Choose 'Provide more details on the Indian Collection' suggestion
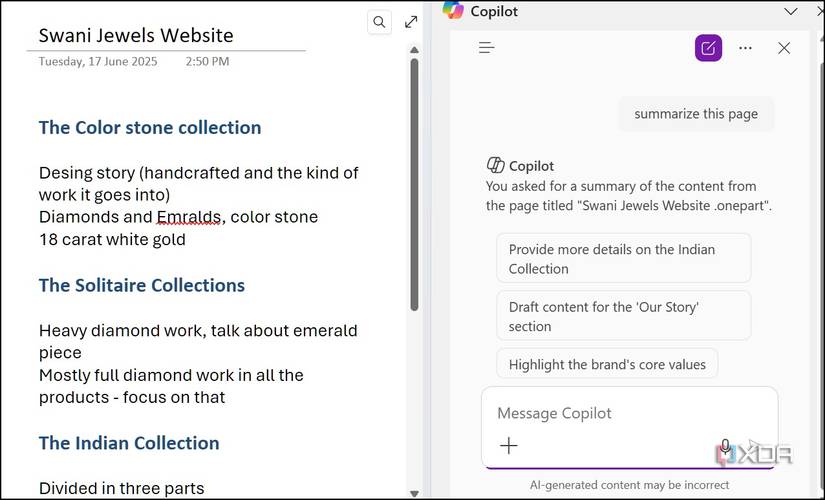The image size is (825, 500). (623, 258)
